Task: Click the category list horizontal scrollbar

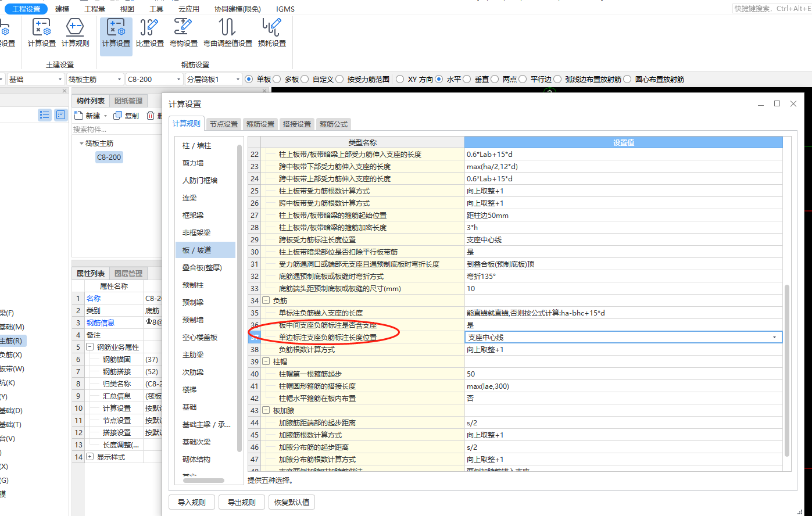Action: tap(203, 481)
